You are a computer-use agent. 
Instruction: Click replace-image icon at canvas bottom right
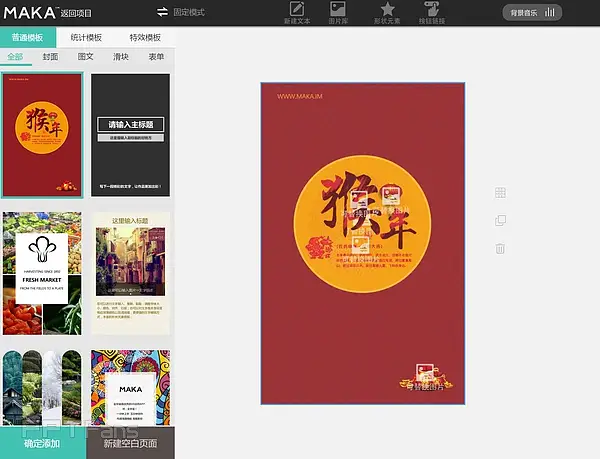pyautogui.click(x=423, y=372)
